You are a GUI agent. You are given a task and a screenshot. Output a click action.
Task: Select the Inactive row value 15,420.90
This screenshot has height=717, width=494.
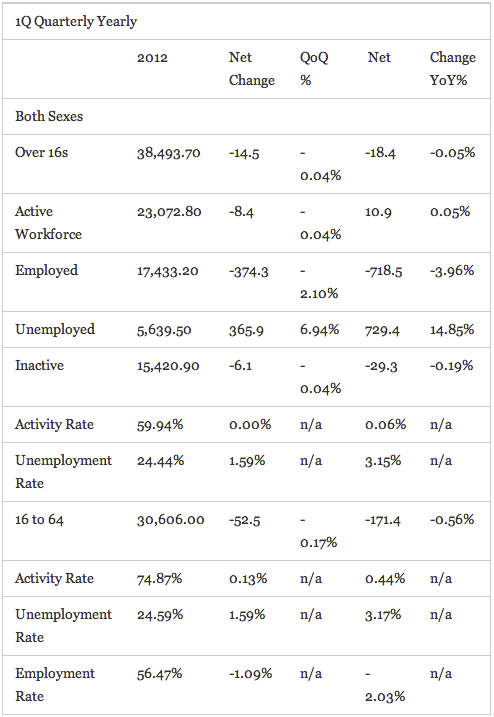point(168,366)
